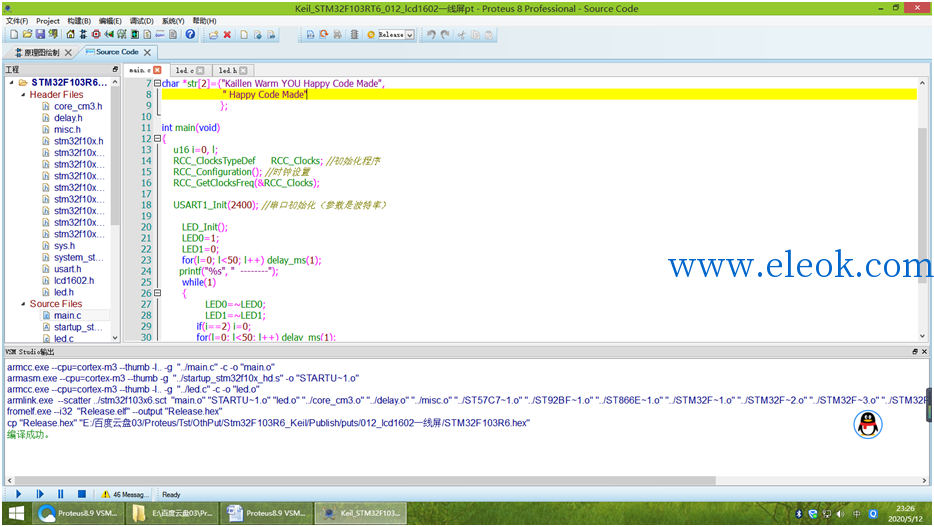The height and width of the screenshot is (527, 934).
Task: Collapse the Header Files folder
Action: (x=23, y=95)
